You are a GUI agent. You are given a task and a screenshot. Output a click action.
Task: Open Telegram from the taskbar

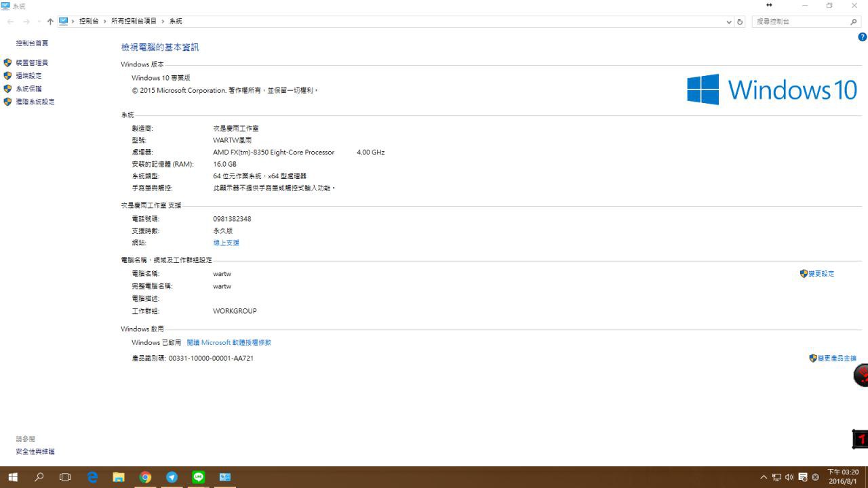(172, 477)
